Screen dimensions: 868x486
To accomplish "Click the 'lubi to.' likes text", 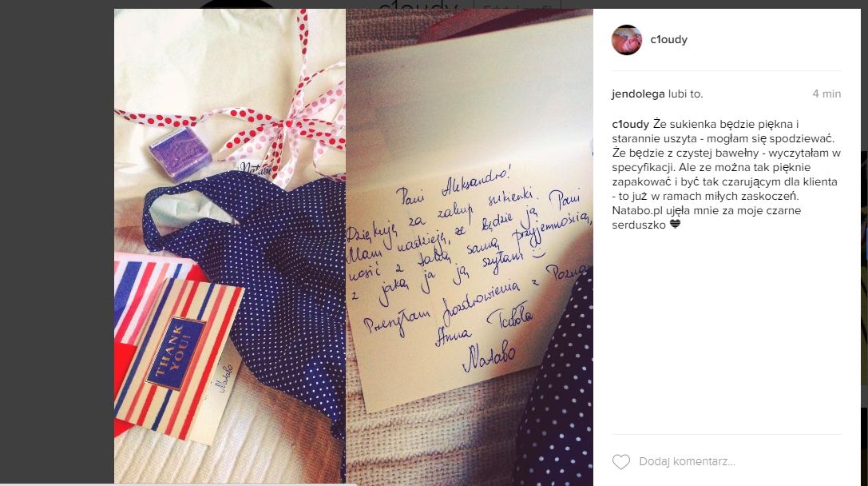I will 685,94.
